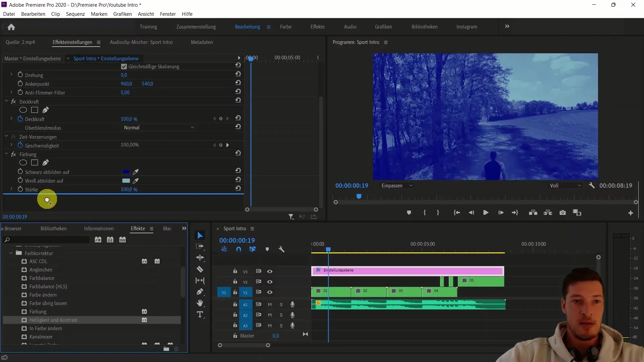The height and width of the screenshot is (362, 644).
Task: Create ellipse mask under Färbung
Action: point(23,163)
